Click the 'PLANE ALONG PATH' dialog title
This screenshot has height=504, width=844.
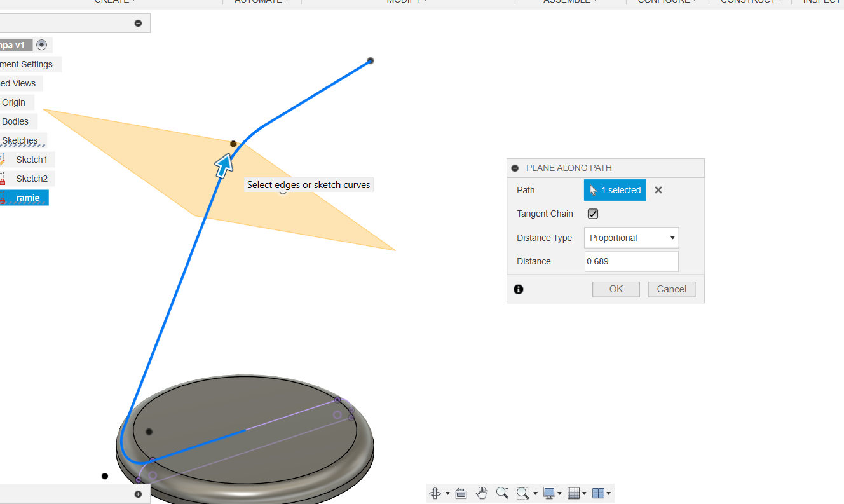click(569, 168)
